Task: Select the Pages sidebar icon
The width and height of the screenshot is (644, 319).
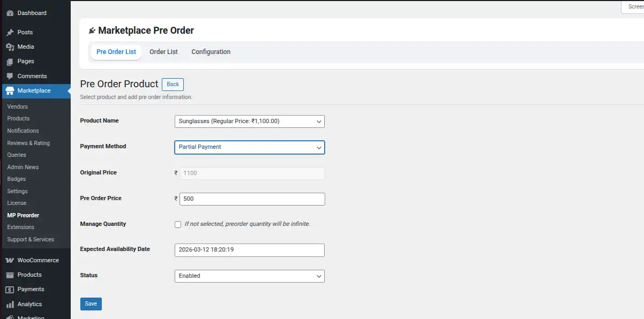Action: tap(11, 61)
